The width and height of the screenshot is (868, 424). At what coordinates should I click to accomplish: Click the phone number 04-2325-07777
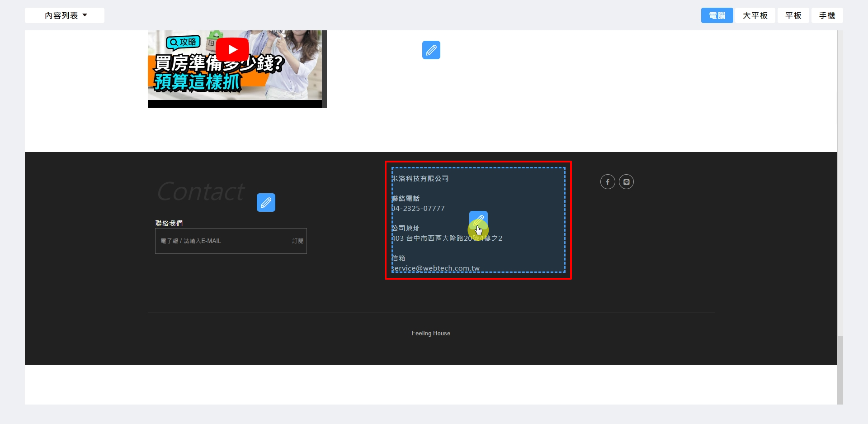[418, 209]
